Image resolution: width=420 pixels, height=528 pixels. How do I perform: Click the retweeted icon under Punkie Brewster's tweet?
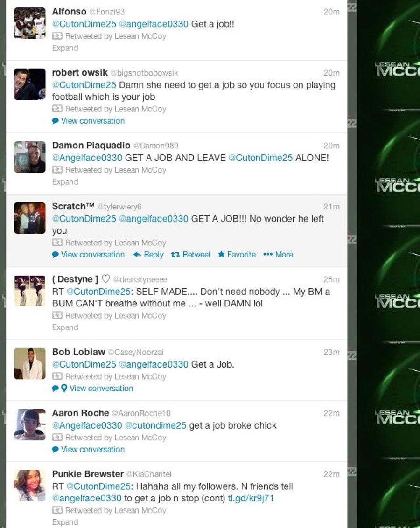point(57,510)
